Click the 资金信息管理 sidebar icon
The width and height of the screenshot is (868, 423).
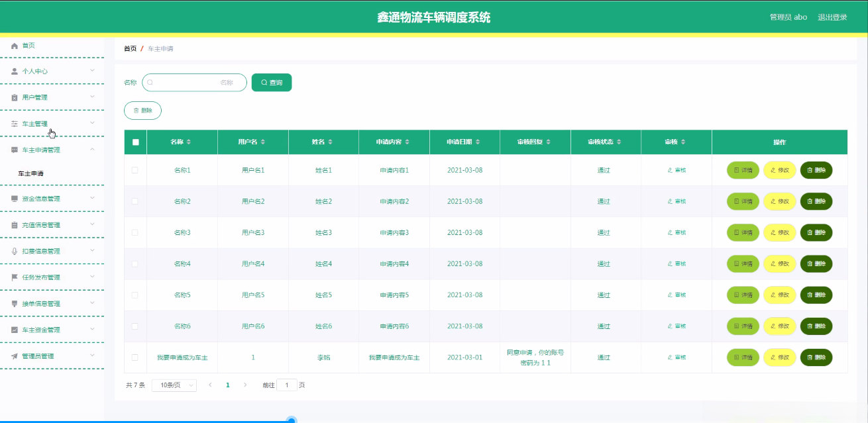pyautogui.click(x=13, y=199)
